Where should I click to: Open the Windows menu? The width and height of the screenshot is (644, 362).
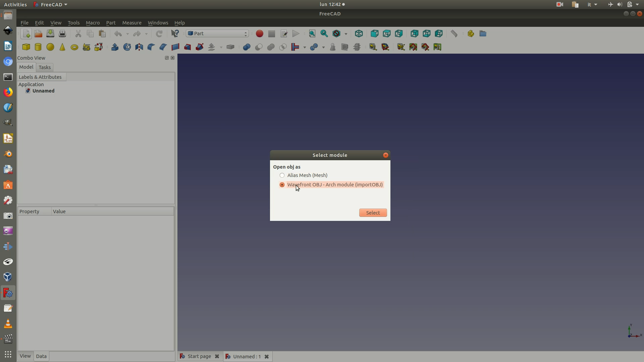[158, 23]
